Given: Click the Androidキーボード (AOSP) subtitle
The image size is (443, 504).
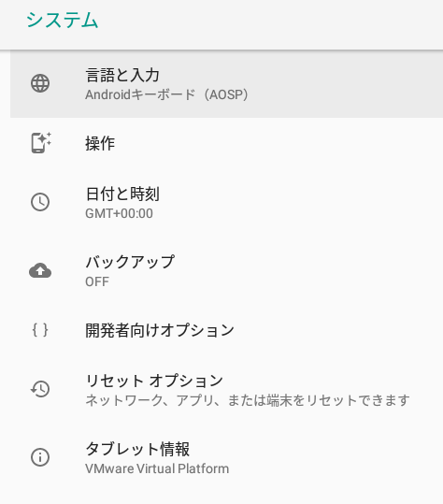Looking at the screenshot, I should point(166,94).
